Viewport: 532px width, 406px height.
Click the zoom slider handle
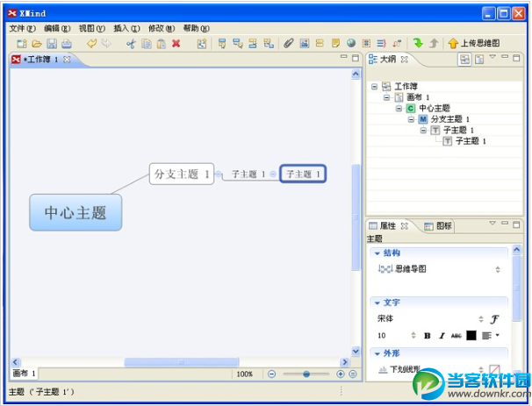tap(306, 374)
